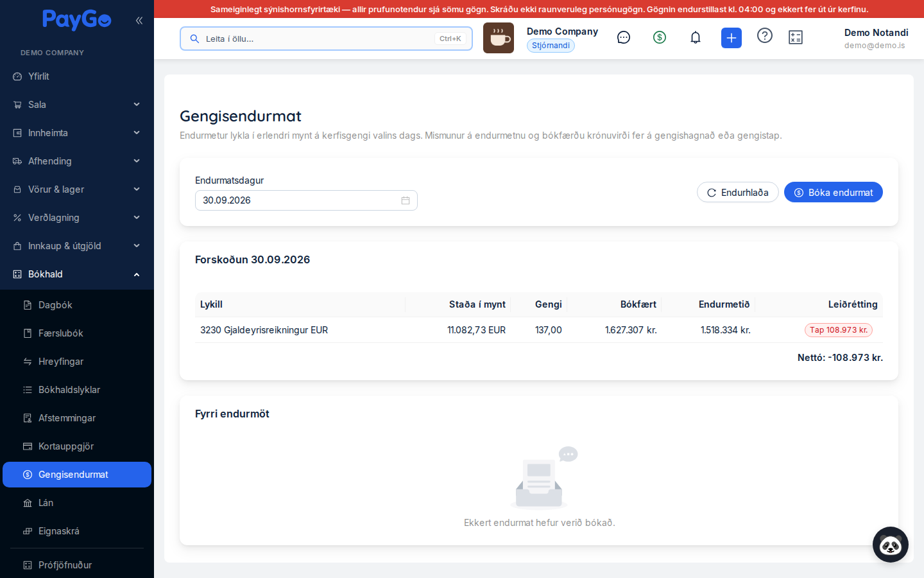Click the Stjórnandi role badge

click(551, 46)
